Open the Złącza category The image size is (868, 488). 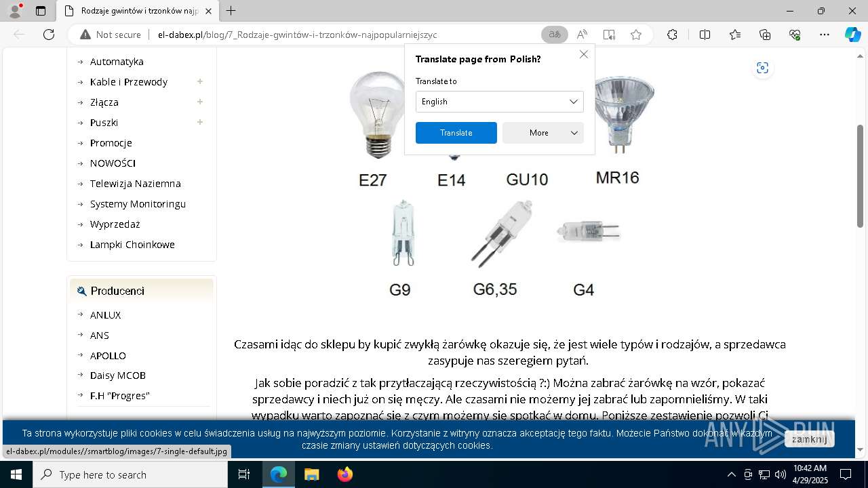[104, 102]
